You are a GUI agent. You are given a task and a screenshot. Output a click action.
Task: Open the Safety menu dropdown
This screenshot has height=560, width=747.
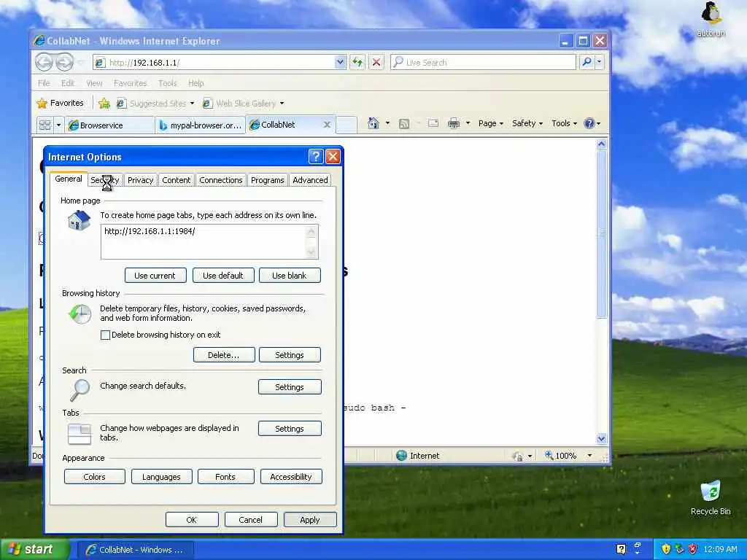(x=527, y=123)
